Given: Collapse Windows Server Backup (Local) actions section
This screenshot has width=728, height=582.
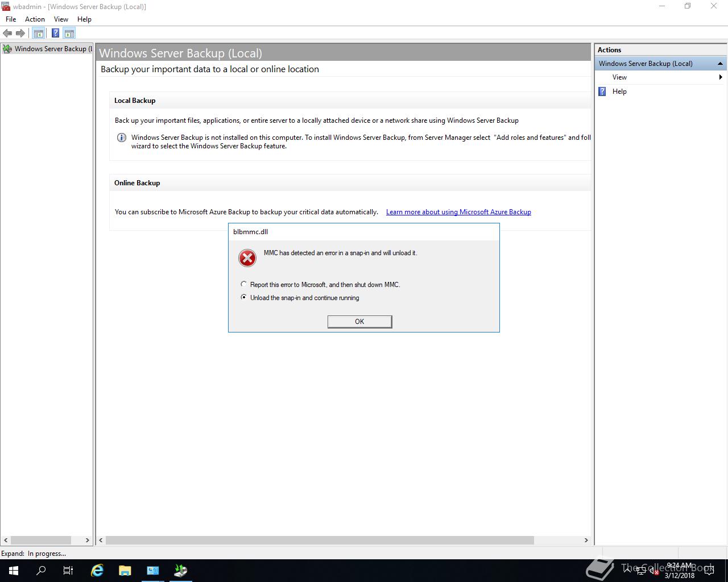Looking at the screenshot, I should click(720, 64).
